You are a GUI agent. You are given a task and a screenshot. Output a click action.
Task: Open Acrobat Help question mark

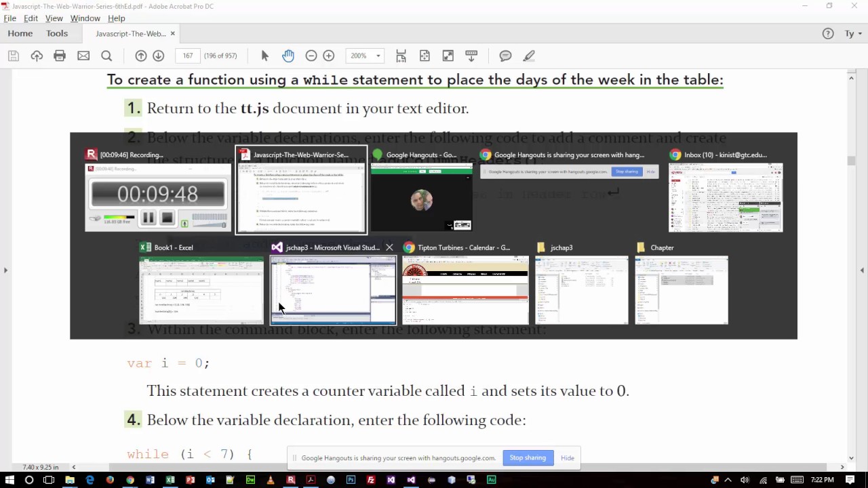pos(828,33)
